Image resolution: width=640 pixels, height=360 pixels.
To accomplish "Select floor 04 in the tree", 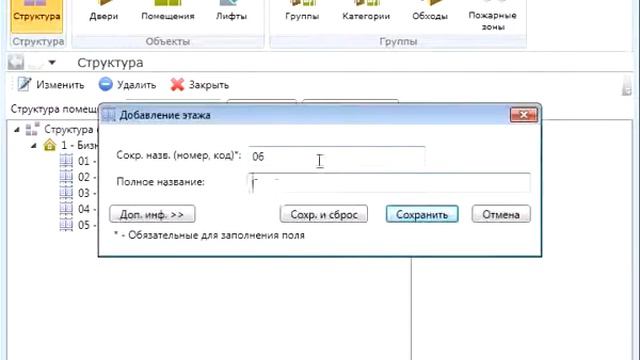I will (x=78, y=209).
